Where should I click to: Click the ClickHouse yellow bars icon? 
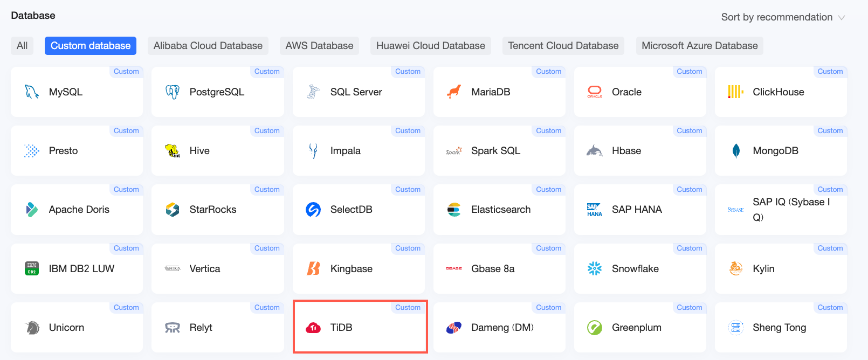tap(736, 92)
